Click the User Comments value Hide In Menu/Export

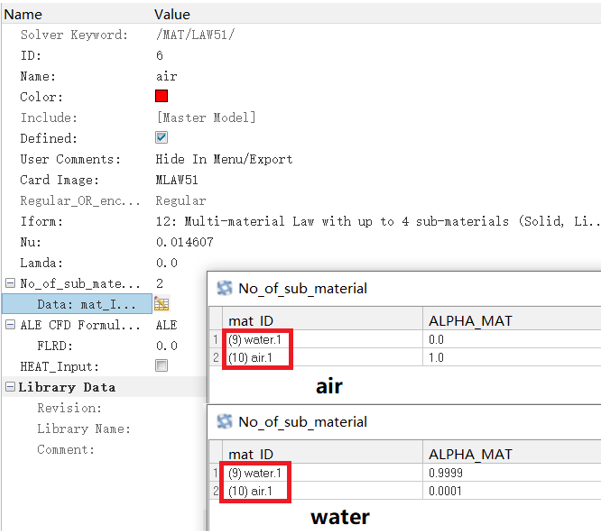pos(224,159)
